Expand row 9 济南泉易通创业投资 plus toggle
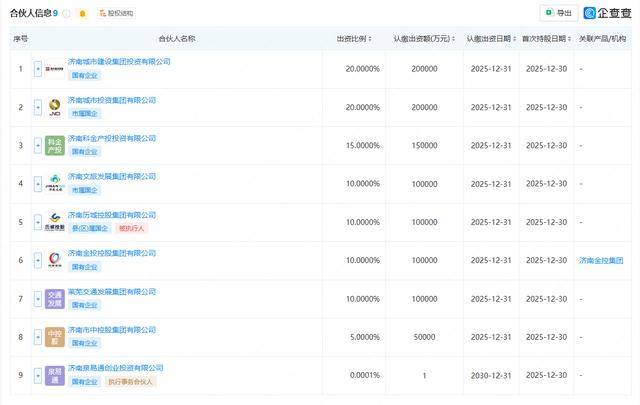The image size is (640, 405). click(38, 375)
